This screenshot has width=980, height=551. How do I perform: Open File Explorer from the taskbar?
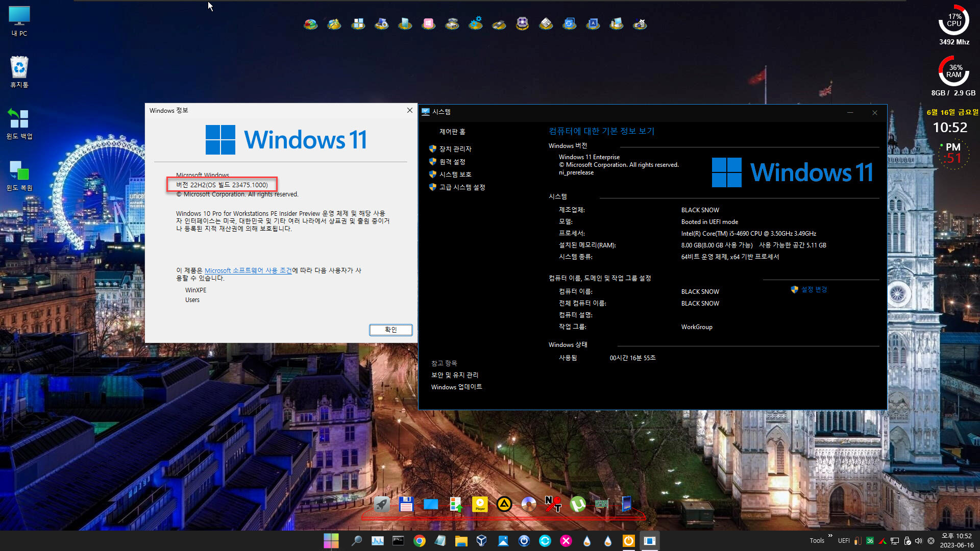[461, 541]
